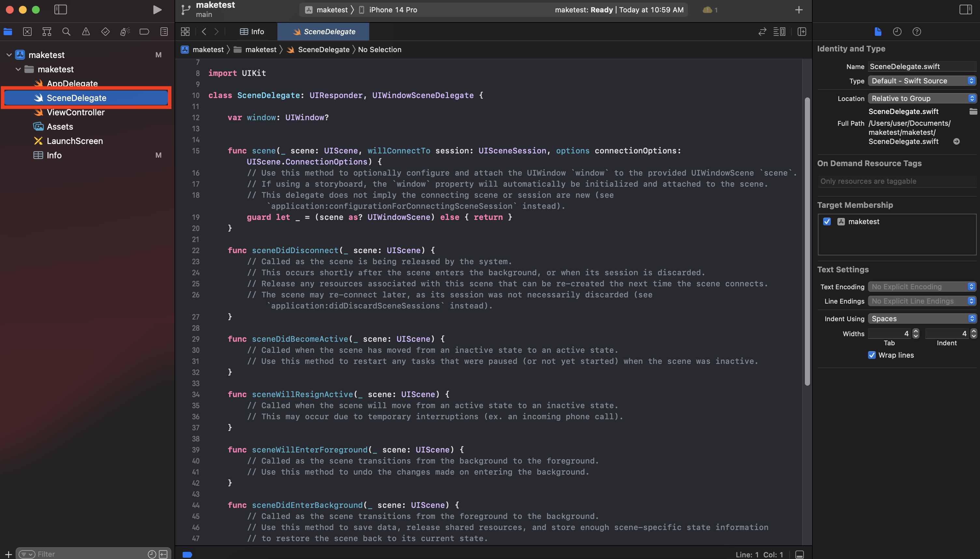Select ViewController in the file navigator
Screen dimensions: 980x559
click(x=76, y=112)
